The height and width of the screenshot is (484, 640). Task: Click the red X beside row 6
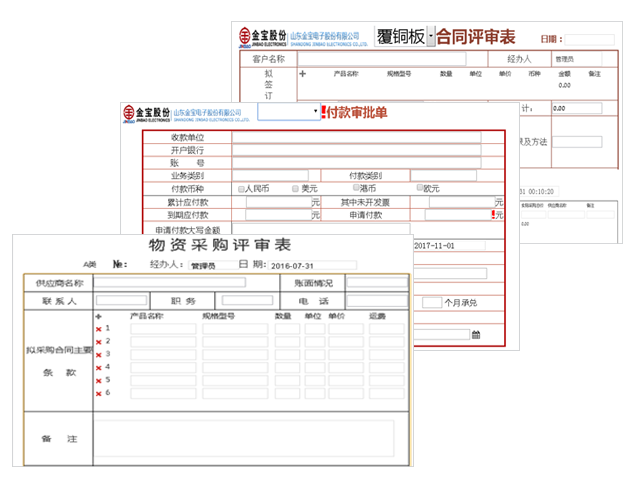98,393
